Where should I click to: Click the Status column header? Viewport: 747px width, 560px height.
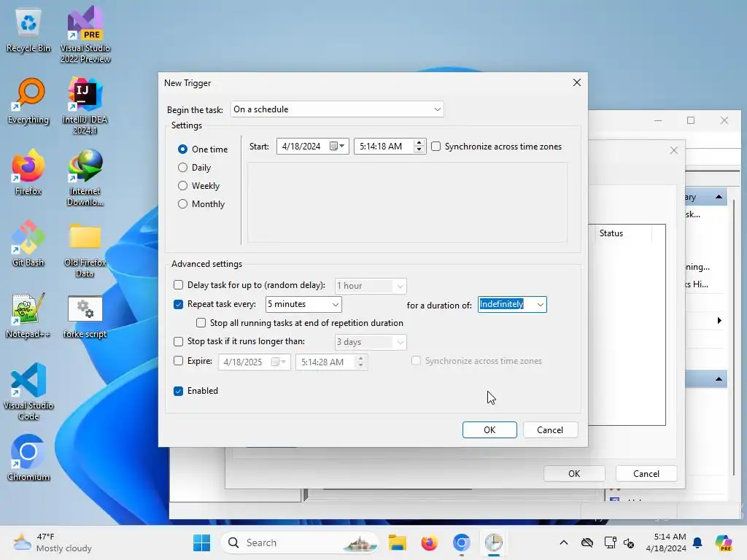point(622,233)
